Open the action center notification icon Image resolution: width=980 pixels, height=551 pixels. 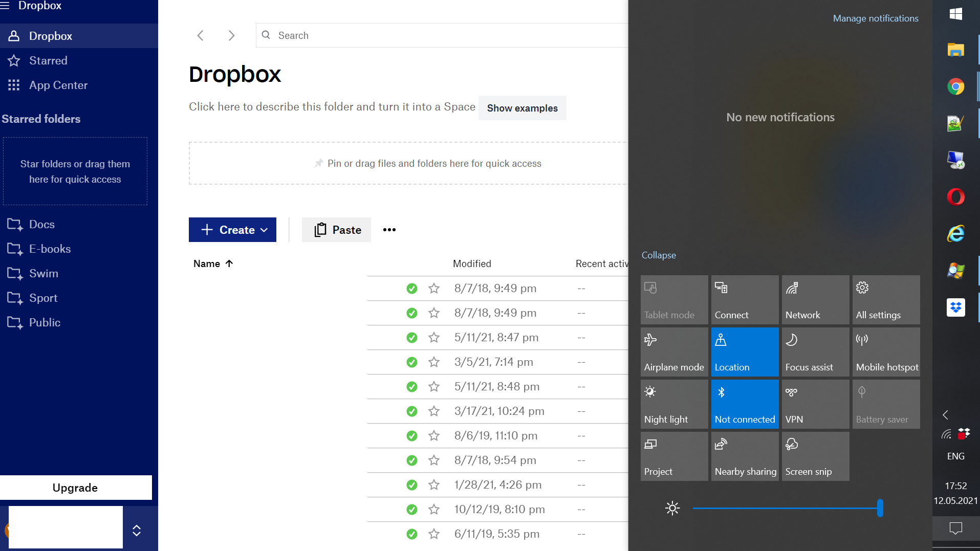[x=955, y=528]
